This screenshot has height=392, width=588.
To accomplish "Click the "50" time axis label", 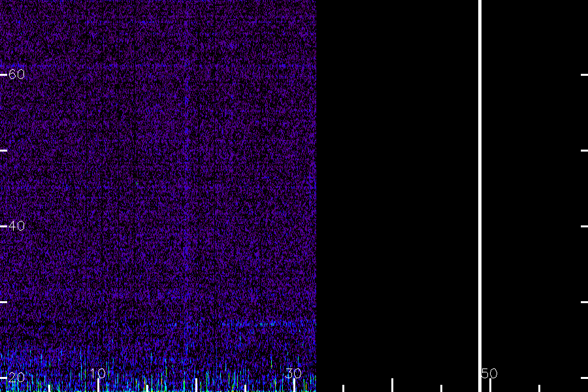I will pos(490,373).
